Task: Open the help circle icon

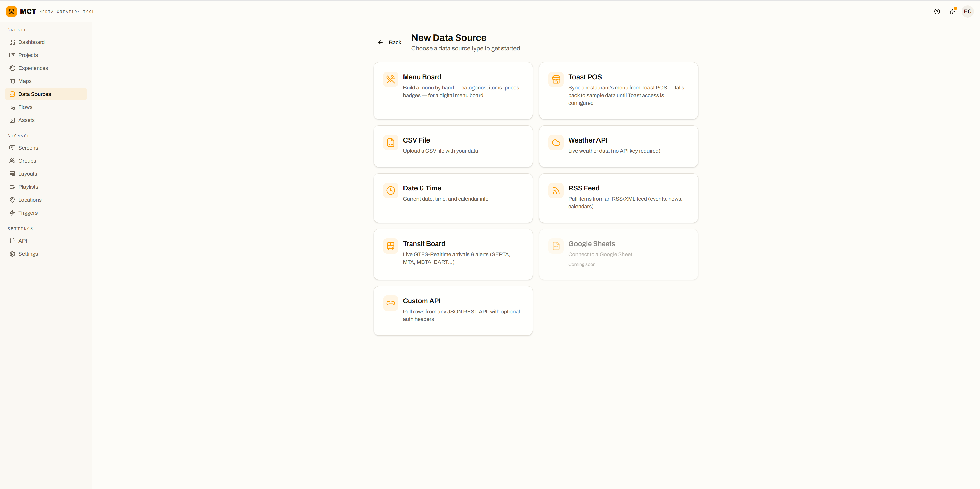Action: (x=937, y=11)
